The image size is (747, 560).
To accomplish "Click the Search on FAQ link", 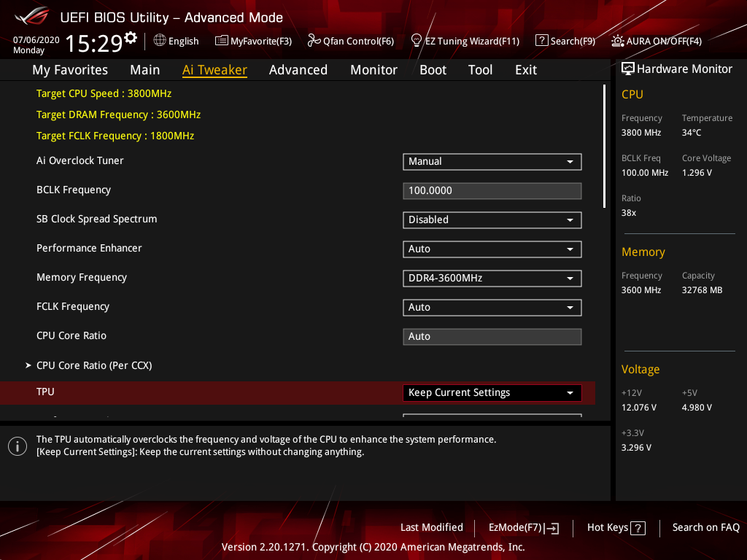I will (705, 527).
